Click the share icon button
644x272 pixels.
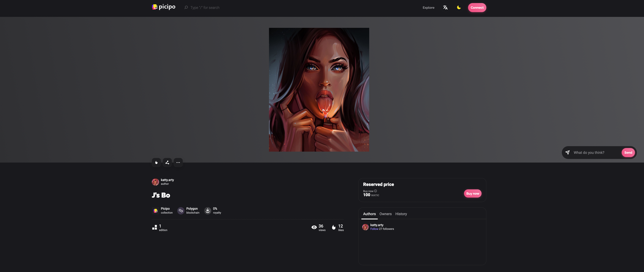click(167, 163)
